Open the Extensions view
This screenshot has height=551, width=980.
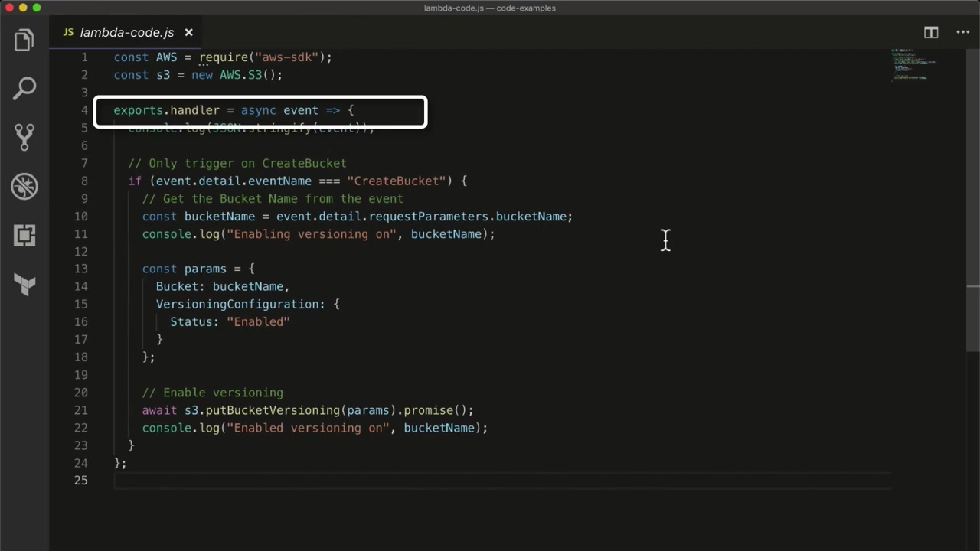point(24,236)
